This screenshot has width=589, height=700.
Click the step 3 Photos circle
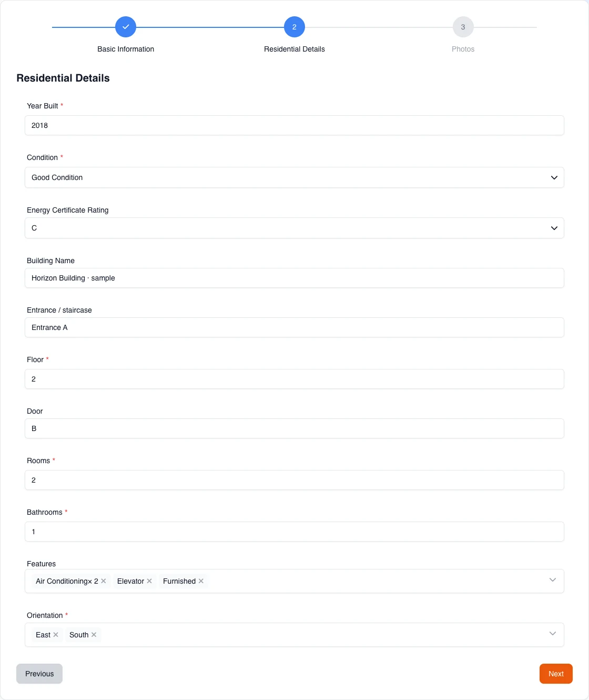click(x=463, y=27)
